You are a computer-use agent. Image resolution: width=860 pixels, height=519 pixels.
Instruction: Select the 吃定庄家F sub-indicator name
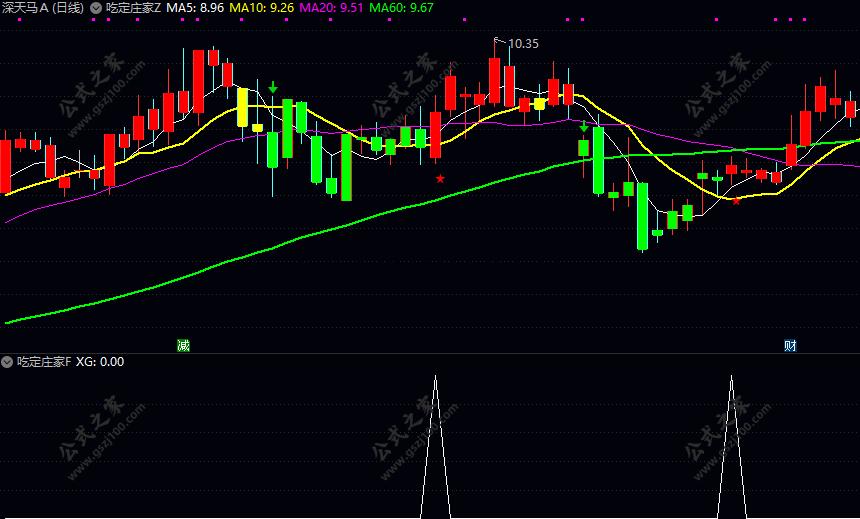[x=44, y=362]
